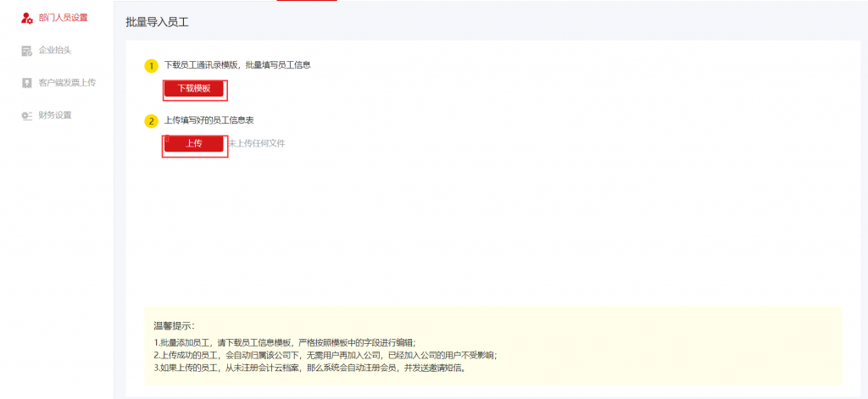Click the step 1 text 下载员工通讯录模版

237,65
